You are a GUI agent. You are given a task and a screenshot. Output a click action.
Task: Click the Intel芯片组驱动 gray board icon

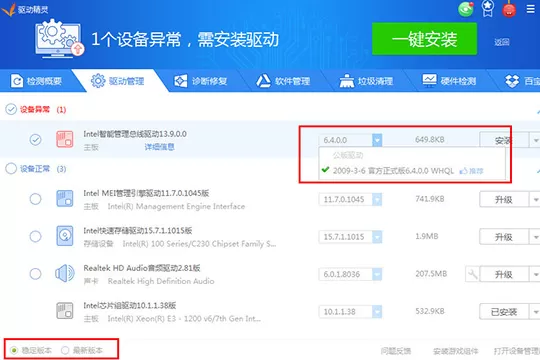(x=65, y=311)
